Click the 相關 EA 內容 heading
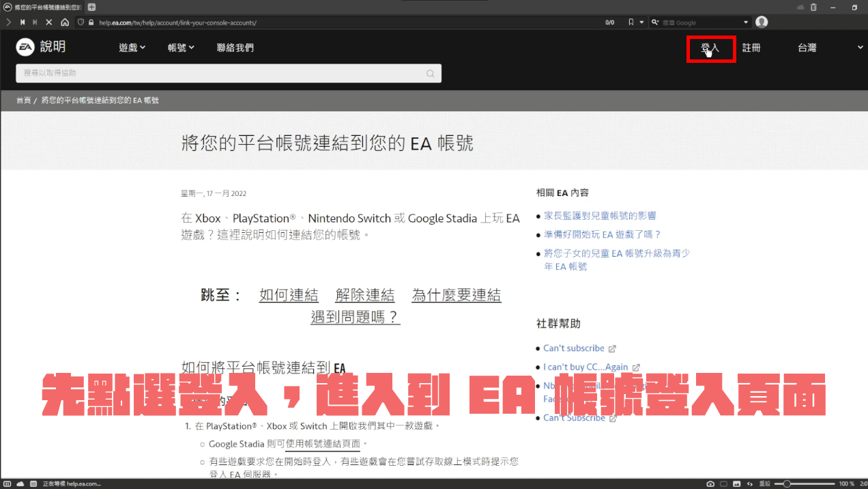 click(562, 193)
